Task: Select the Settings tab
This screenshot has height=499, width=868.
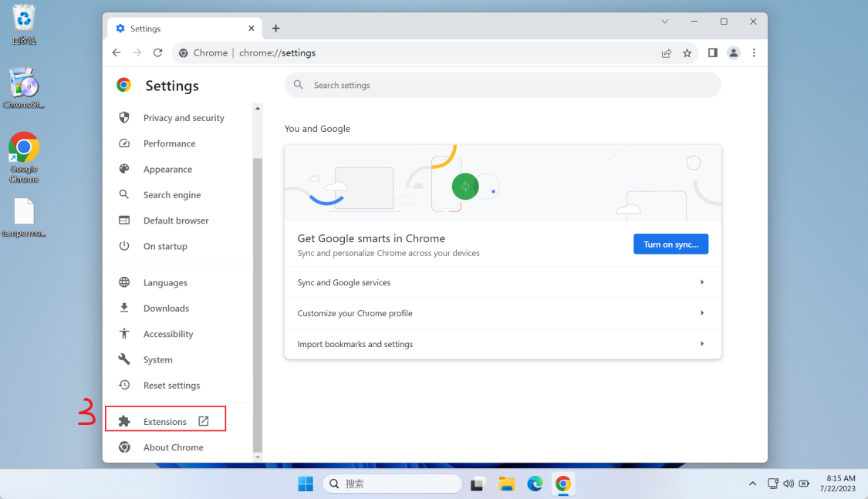Action: click(x=185, y=29)
